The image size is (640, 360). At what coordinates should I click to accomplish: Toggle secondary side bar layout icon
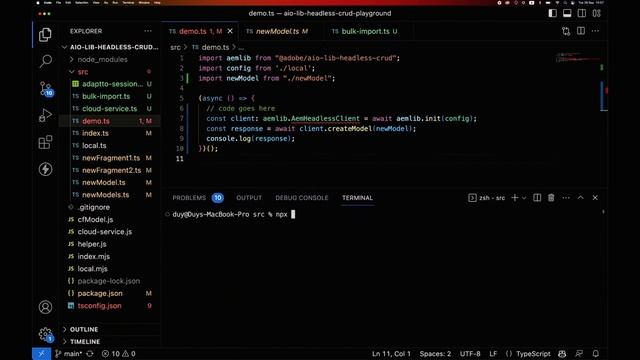click(x=582, y=13)
